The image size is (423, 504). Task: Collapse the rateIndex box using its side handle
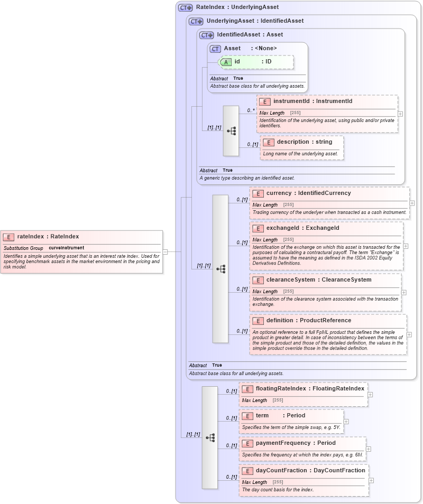tap(164, 252)
